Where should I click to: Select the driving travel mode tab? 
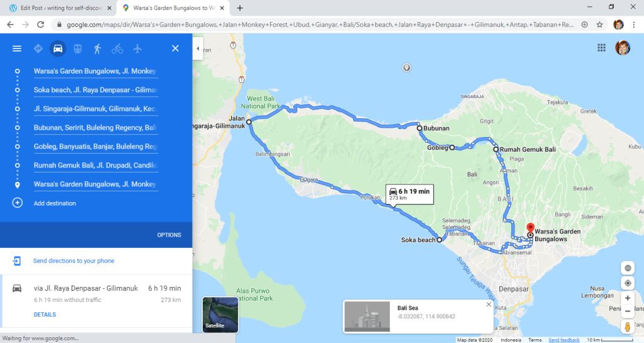58,48
